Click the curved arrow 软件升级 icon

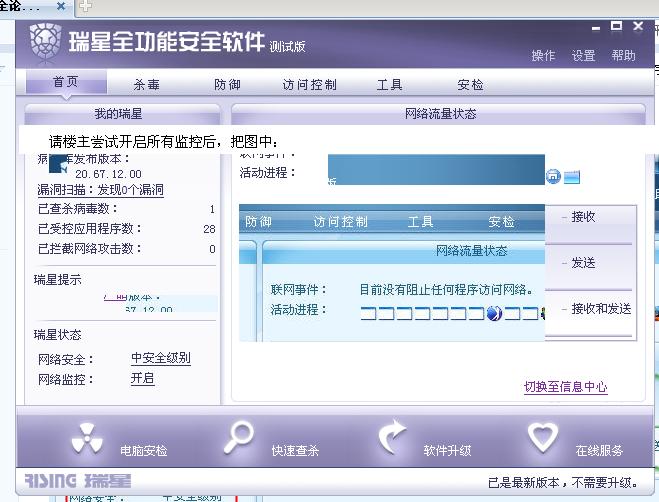pyautogui.click(x=392, y=437)
